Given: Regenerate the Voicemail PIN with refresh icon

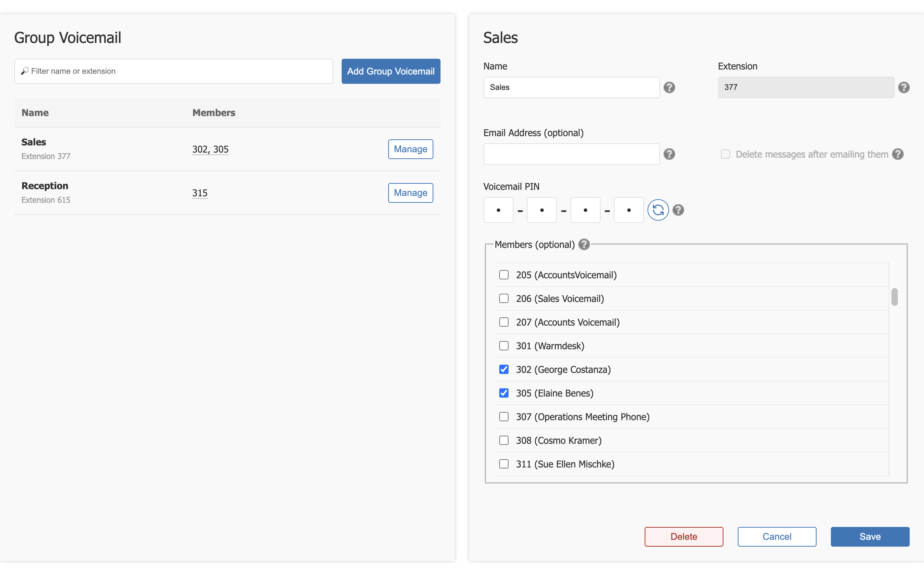Looking at the screenshot, I should pos(658,210).
